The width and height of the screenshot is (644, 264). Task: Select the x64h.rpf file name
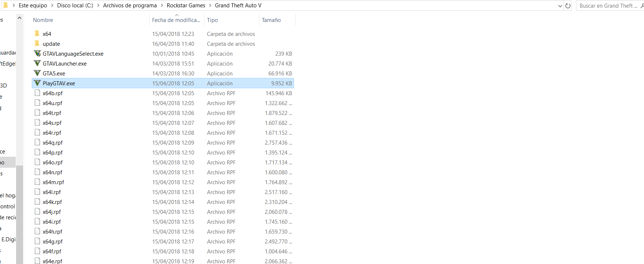click(x=53, y=232)
